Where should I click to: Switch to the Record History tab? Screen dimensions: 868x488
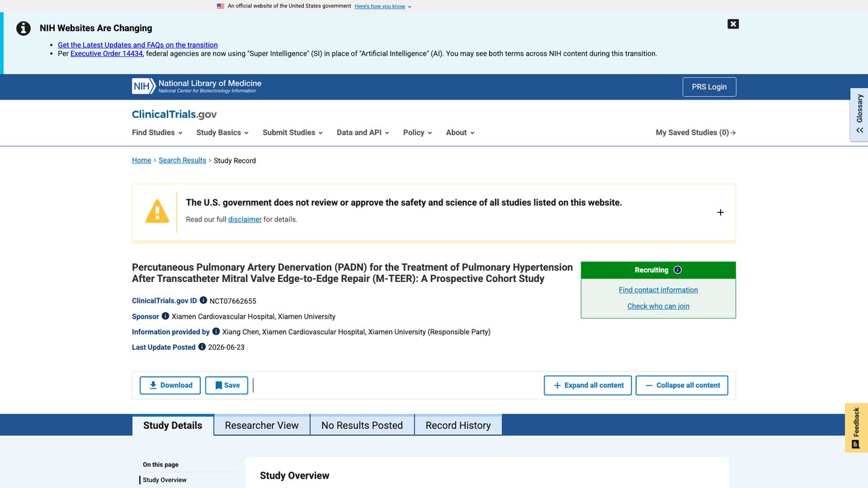458,425
